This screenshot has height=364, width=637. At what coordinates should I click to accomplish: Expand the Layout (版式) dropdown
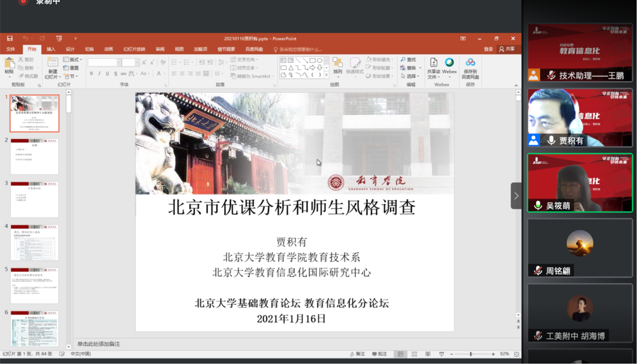(73, 60)
